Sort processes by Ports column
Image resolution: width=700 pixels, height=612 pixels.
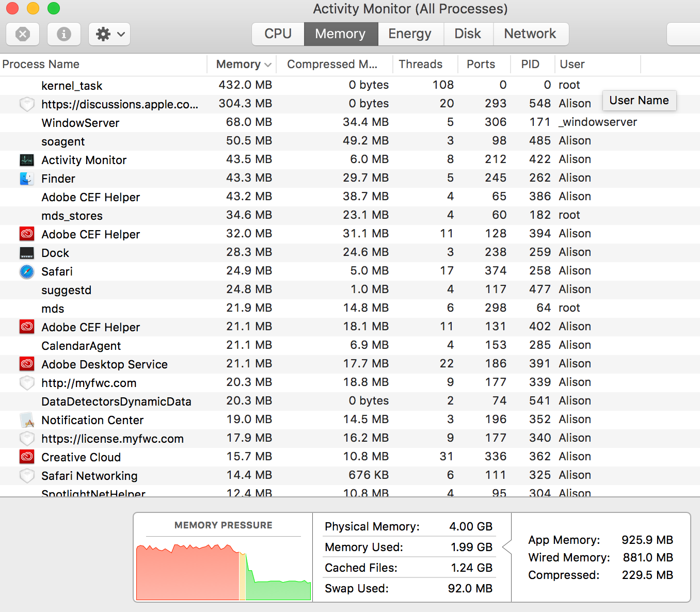[484, 65]
